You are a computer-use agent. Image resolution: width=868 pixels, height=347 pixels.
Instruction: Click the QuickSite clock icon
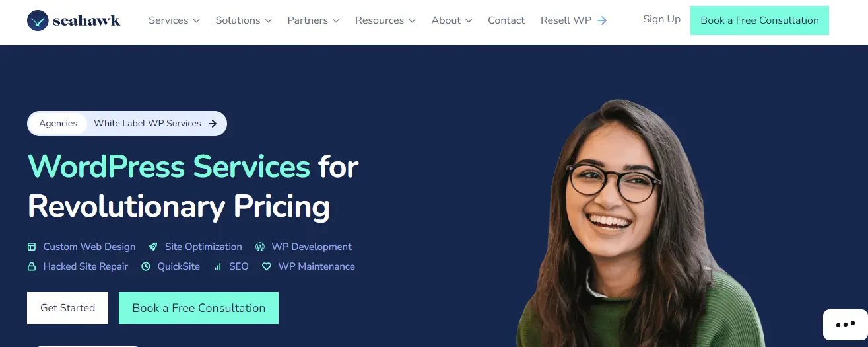pyautogui.click(x=145, y=266)
